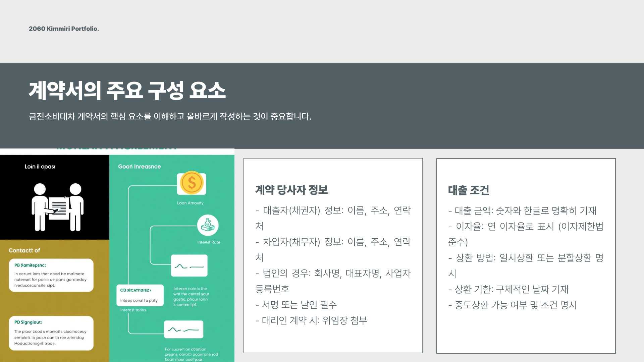Click the upper signature line box

pos(189,266)
